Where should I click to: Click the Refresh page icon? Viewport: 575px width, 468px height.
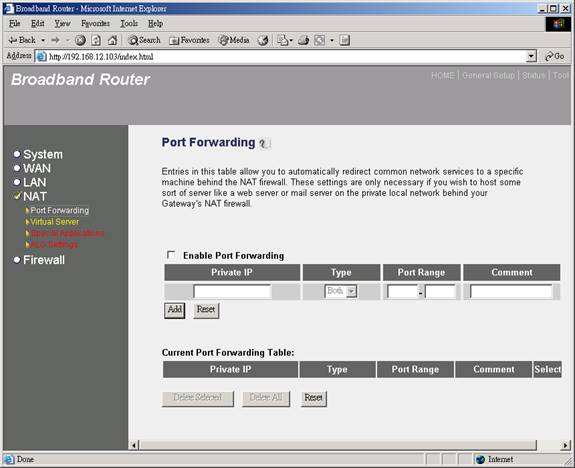(x=96, y=40)
